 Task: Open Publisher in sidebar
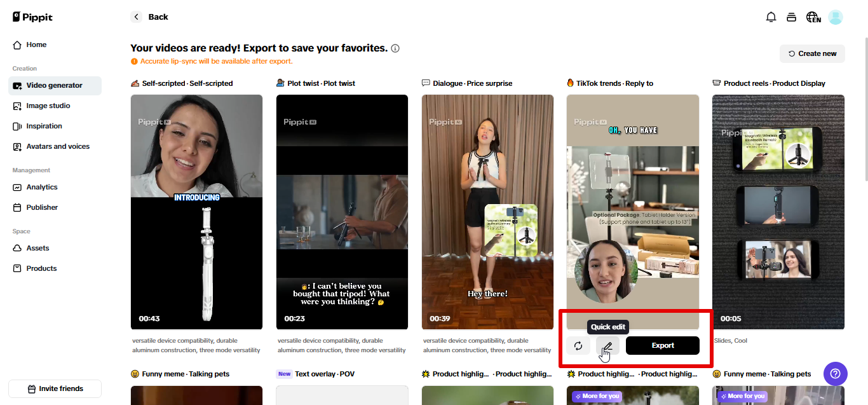(55, 207)
